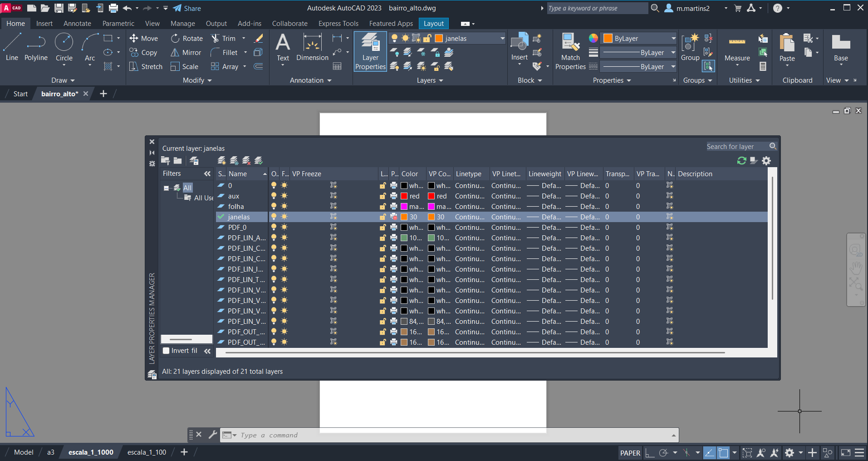Viewport: 868px width, 461px height.
Task: Expand the Draw panel dropdown
Action: click(63, 80)
